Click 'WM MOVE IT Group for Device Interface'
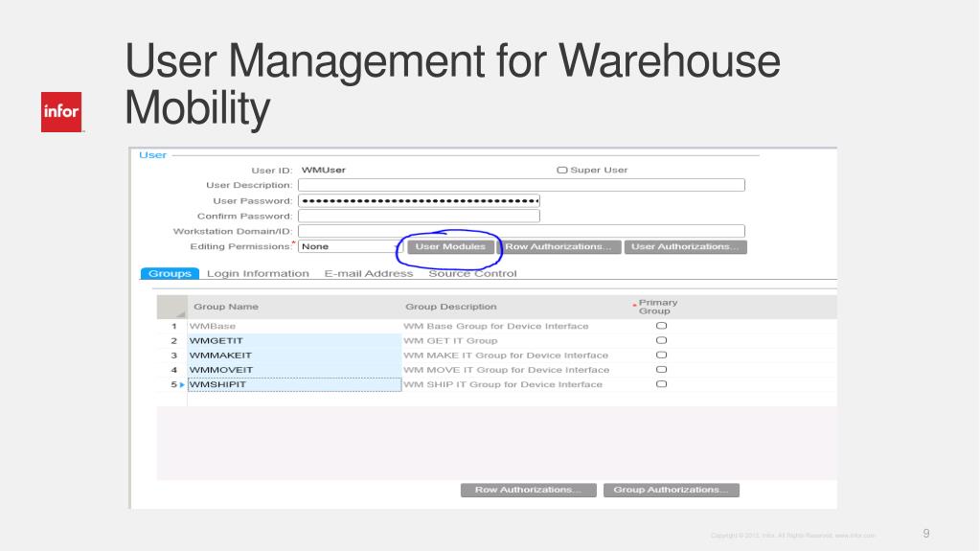 (506, 370)
